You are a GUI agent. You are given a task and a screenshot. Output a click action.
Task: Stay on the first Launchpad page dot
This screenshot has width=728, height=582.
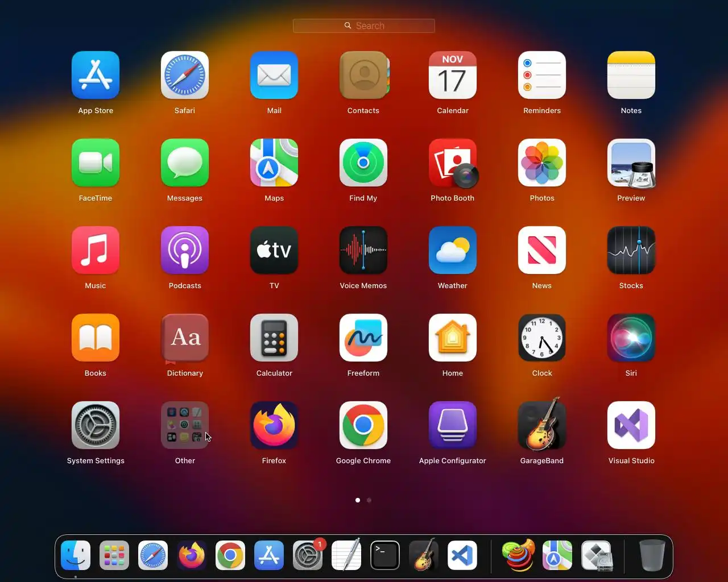tap(358, 500)
